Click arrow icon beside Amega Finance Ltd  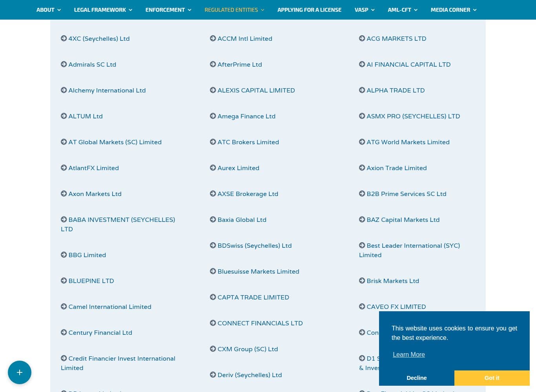click(x=213, y=116)
